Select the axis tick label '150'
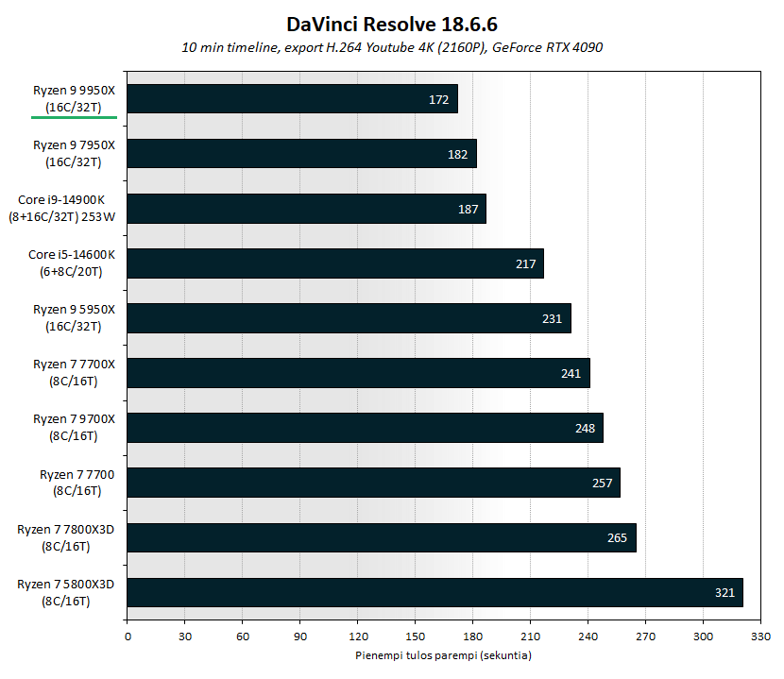 coord(416,637)
